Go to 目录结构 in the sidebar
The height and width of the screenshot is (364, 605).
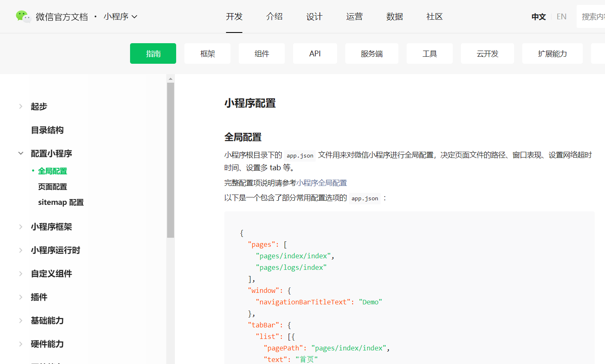coord(47,130)
